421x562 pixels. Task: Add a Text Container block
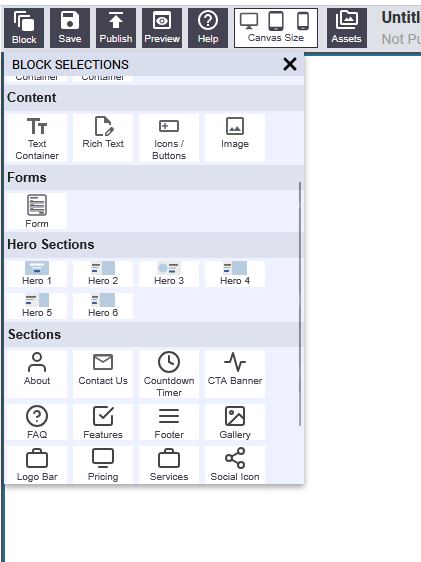37,138
